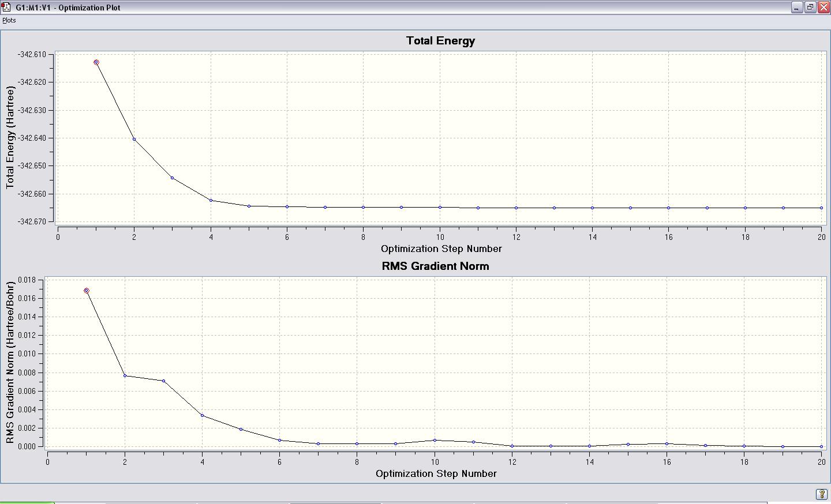Select step 5 point on RMS Gradient plot

[241, 429]
